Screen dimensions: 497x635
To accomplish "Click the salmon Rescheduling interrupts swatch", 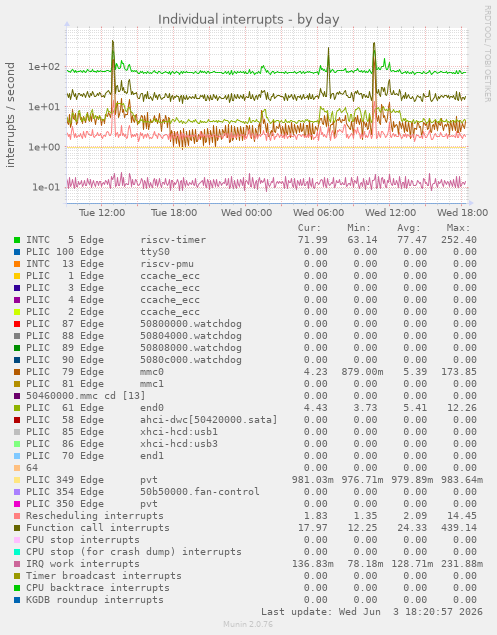I will click(x=17, y=516).
